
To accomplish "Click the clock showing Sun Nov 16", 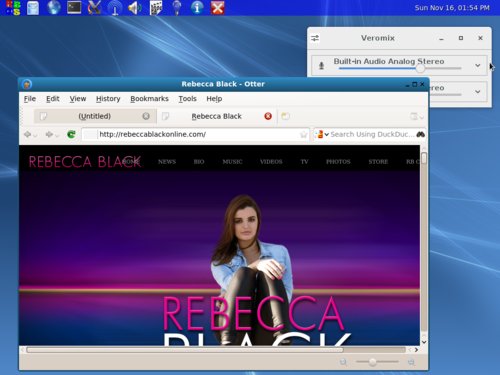I will tap(452, 8).
